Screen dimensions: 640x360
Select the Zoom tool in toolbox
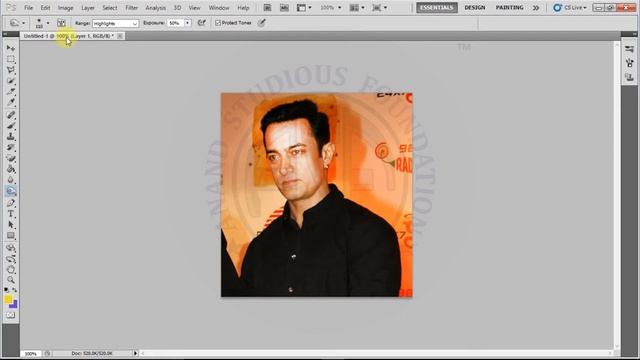pos(11,280)
